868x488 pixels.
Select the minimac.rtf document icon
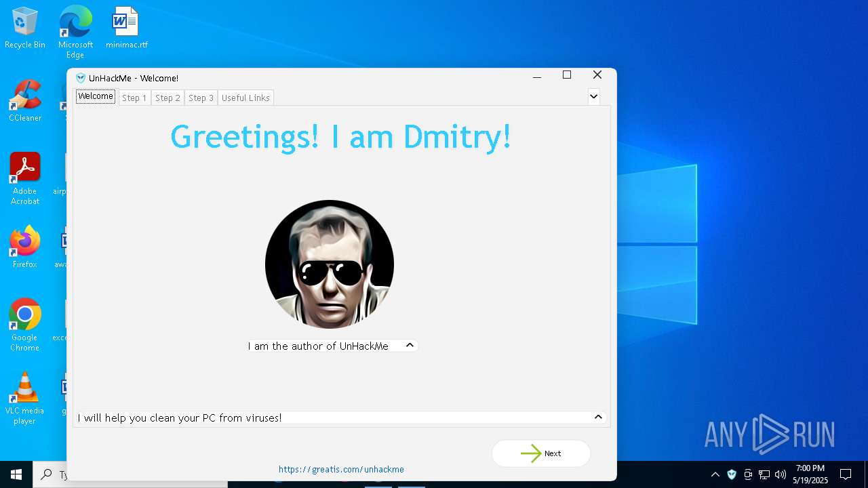pos(126,28)
